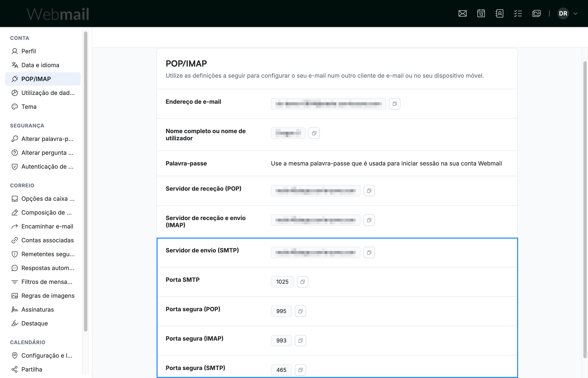Click the main page vertical scrollbar
Screen dimensions: 588x378
point(585,210)
